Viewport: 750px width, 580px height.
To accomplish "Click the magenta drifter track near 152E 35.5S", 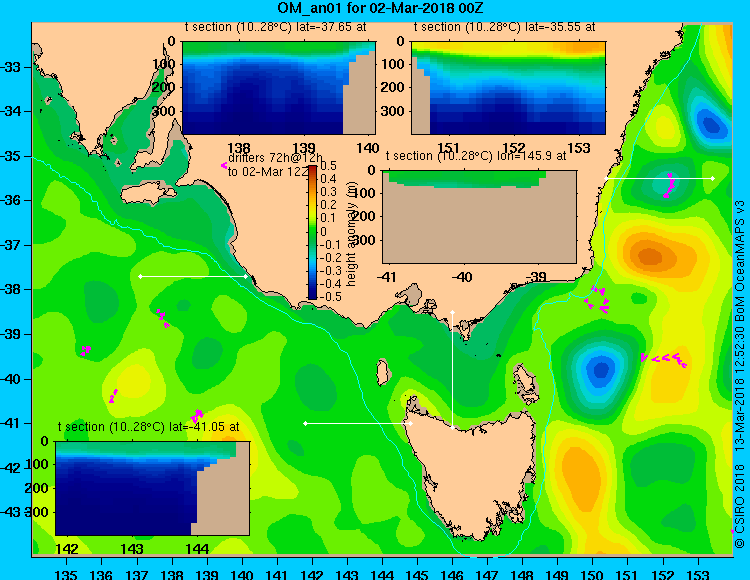I will click(x=669, y=186).
